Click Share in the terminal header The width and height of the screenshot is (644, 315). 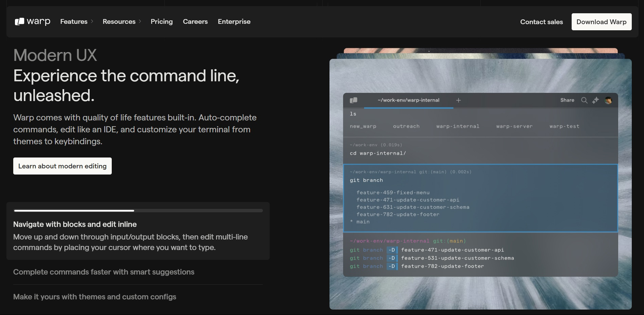[567, 100]
